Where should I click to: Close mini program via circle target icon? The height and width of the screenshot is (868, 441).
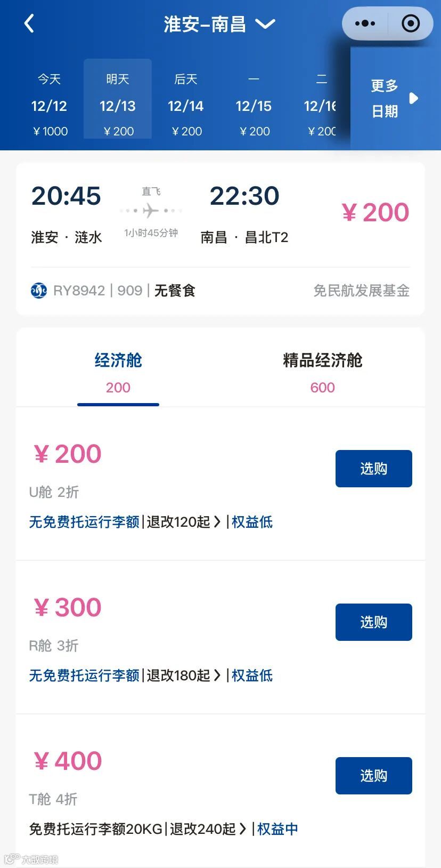coord(411,23)
